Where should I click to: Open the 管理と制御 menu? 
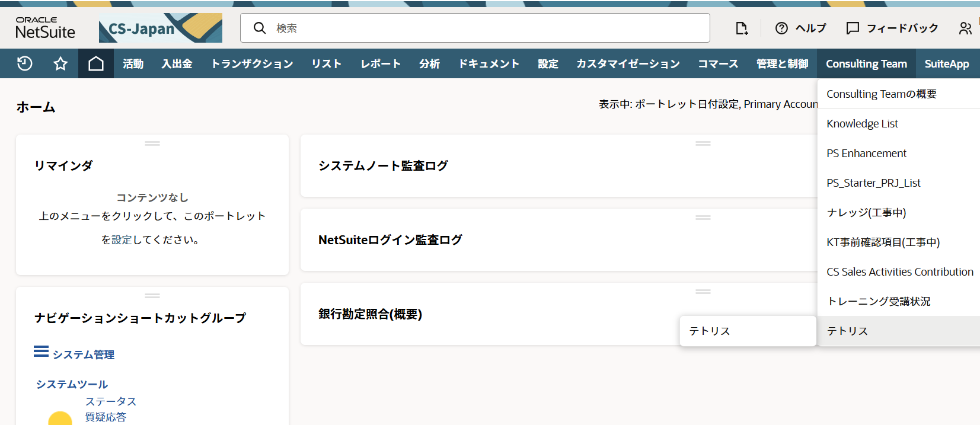(x=782, y=63)
